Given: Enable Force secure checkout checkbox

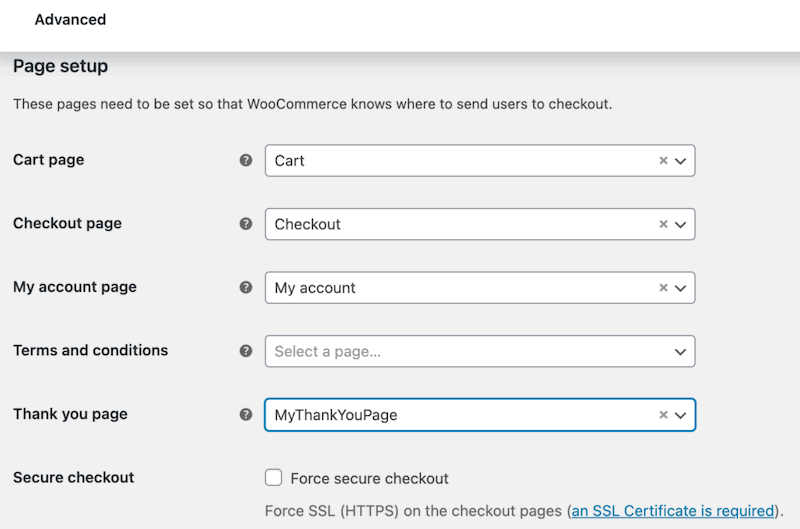Looking at the screenshot, I should pyautogui.click(x=273, y=477).
